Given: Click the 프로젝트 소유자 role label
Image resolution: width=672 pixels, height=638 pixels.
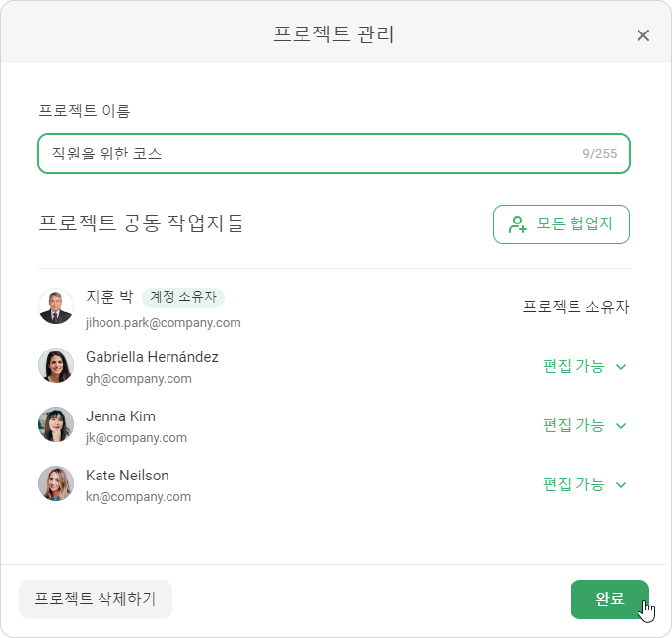Looking at the screenshot, I should pos(576,307).
